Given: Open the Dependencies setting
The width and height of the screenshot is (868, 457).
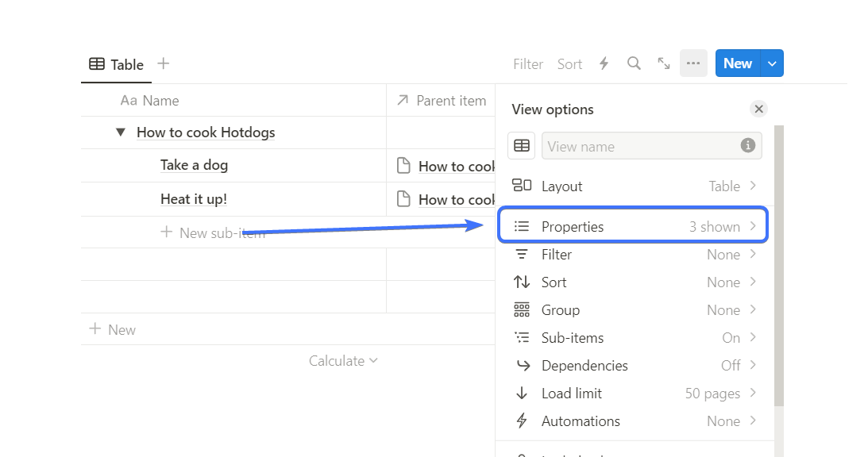Looking at the screenshot, I should point(632,366).
